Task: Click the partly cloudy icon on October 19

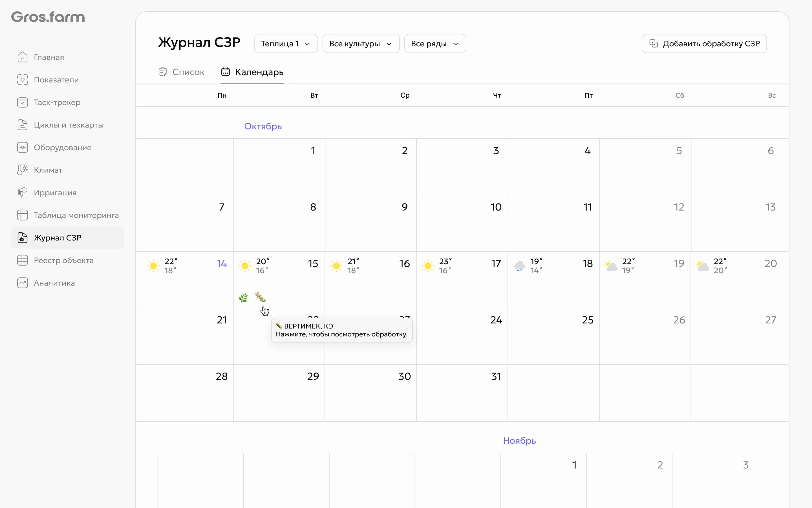Action: (x=611, y=266)
